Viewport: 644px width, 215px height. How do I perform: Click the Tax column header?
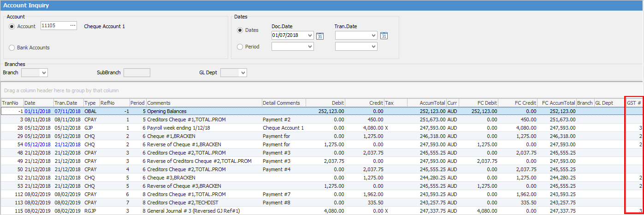click(396, 103)
